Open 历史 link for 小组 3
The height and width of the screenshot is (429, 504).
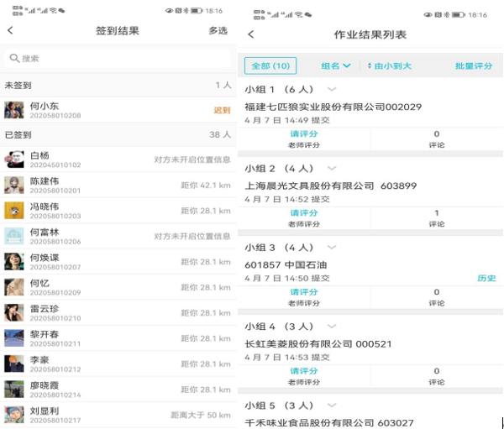(x=486, y=278)
